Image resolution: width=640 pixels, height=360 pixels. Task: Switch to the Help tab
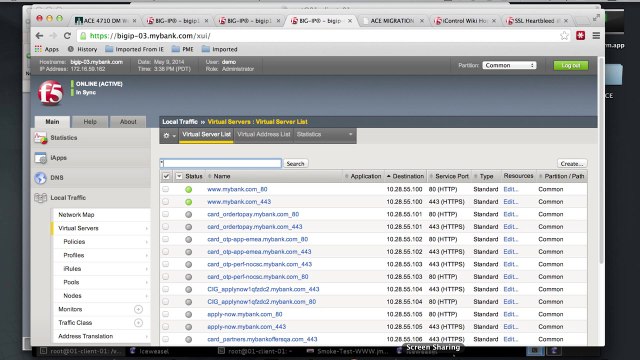[x=90, y=122]
